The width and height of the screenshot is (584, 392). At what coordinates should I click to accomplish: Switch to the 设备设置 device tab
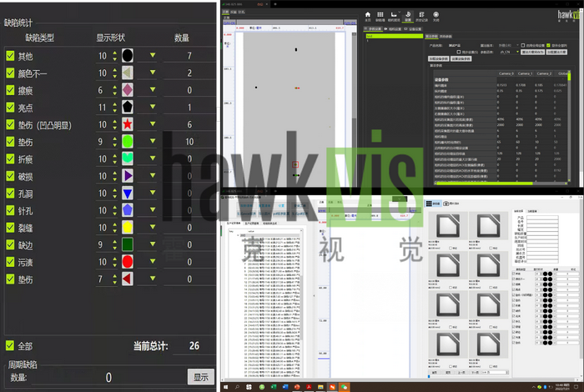[413, 29]
